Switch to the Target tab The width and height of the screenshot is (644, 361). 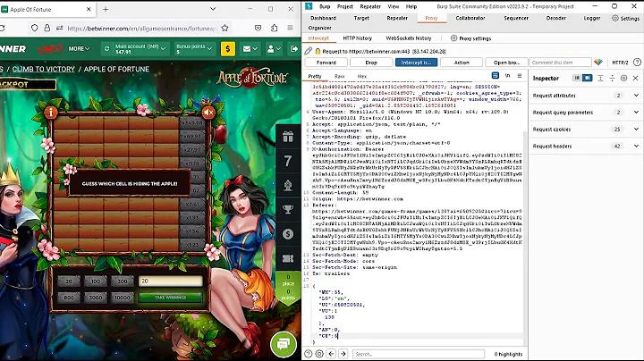[x=361, y=18]
